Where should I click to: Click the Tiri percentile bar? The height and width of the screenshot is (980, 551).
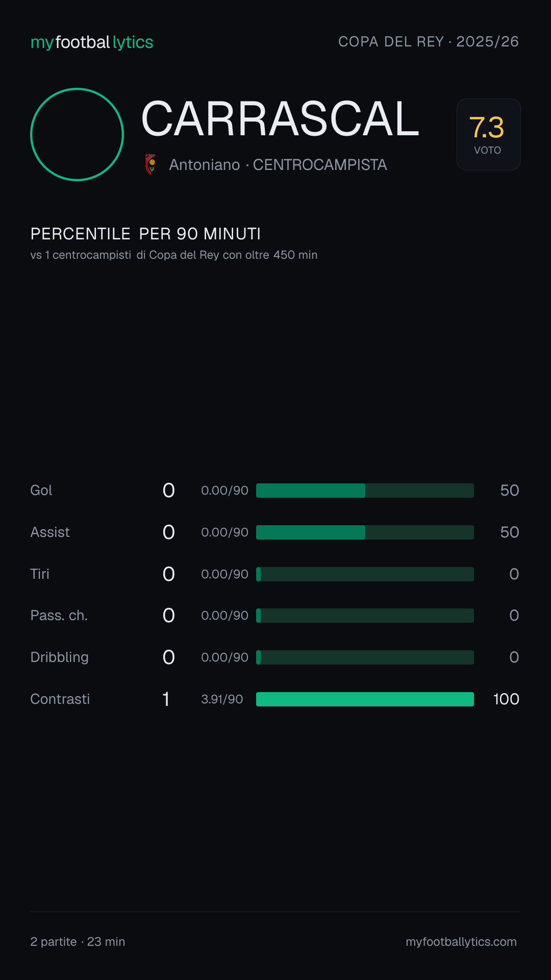[365, 574]
